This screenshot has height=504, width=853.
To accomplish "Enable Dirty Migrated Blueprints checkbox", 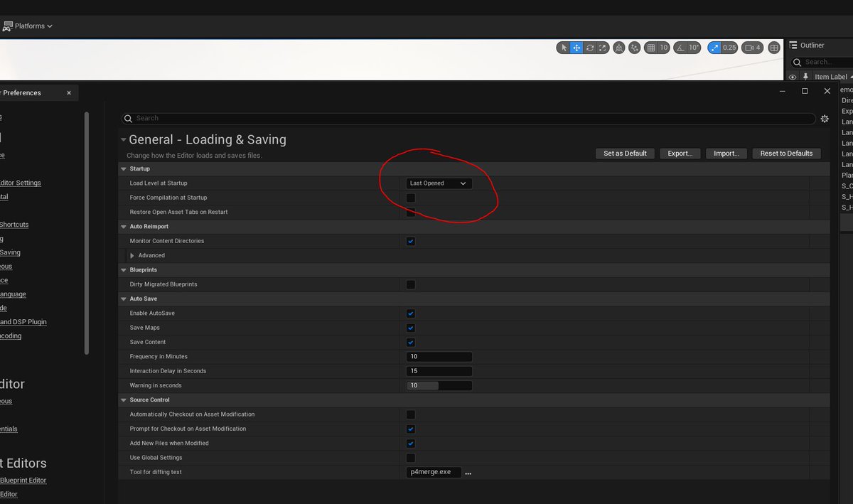I will tap(411, 284).
